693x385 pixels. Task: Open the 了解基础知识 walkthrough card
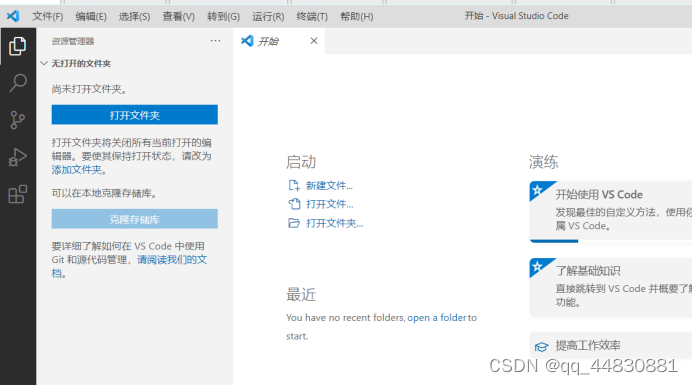pos(611,287)
